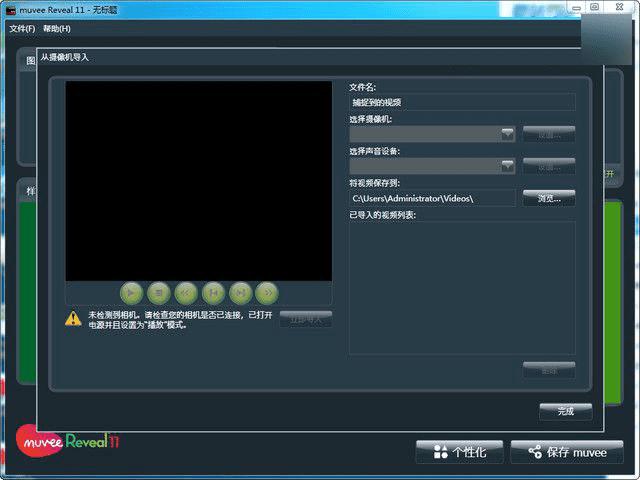Screen dimensions: 640x480
Task: Close the muvee Reveal window
Action: pyautogui.click(x=619, y=7)
